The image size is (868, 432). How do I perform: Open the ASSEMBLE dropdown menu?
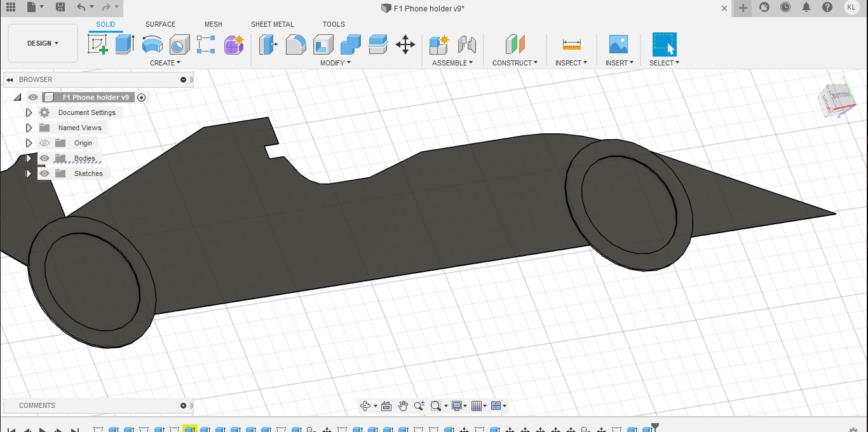pos(452,63)
